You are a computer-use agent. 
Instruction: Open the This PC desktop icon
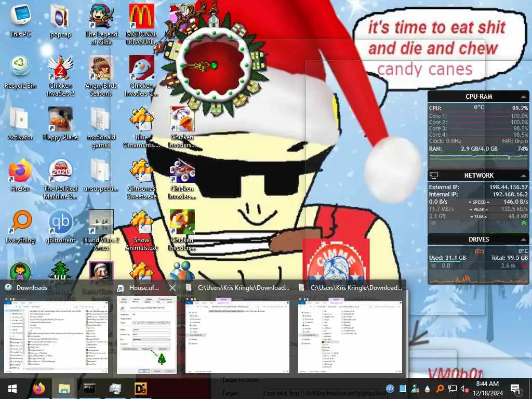point(20,20)
